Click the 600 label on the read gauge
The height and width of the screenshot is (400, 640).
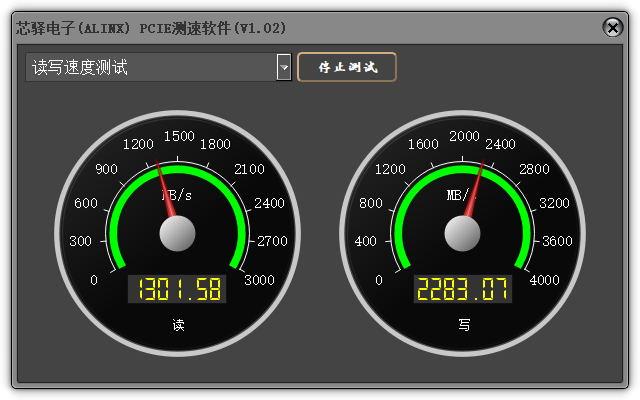[86, 203]
